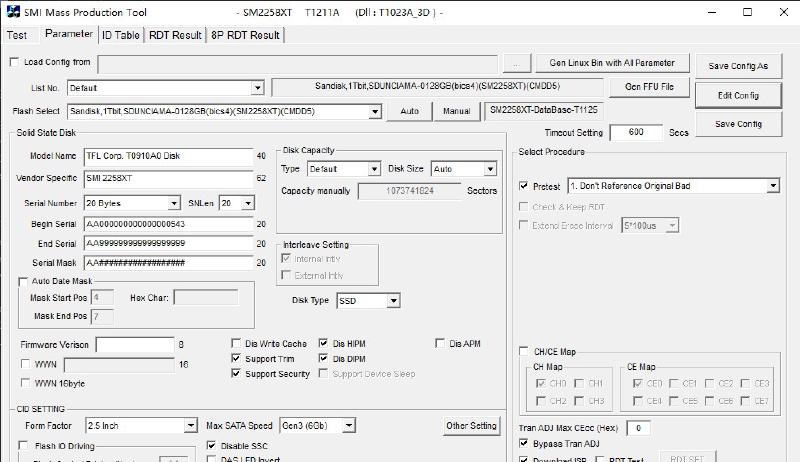Viewport: 800px width, 462px height.
Task: Open the RDT Result tab
Action: click(175, 35)
